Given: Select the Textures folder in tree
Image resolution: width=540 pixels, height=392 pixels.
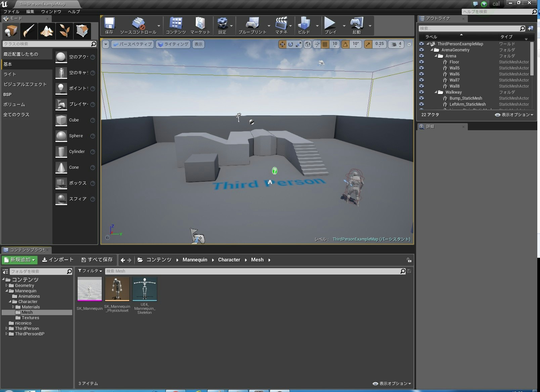Looking at the screenshot, I should (30, 318).
